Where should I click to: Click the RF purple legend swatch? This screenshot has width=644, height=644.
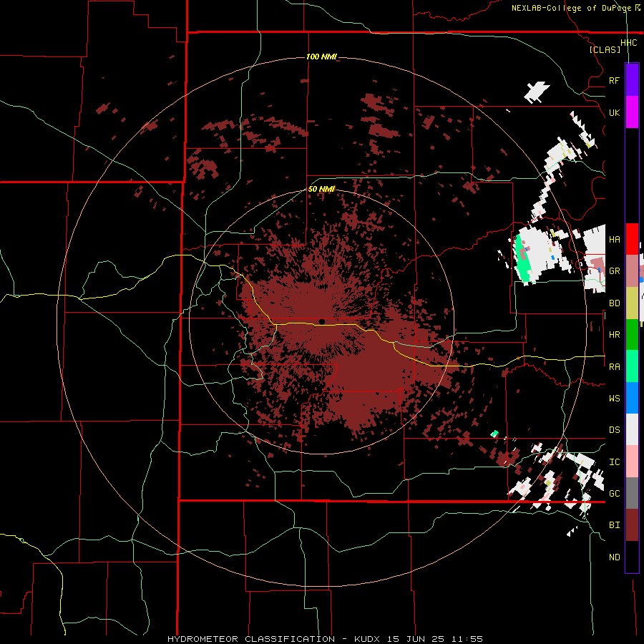(632, 80)
